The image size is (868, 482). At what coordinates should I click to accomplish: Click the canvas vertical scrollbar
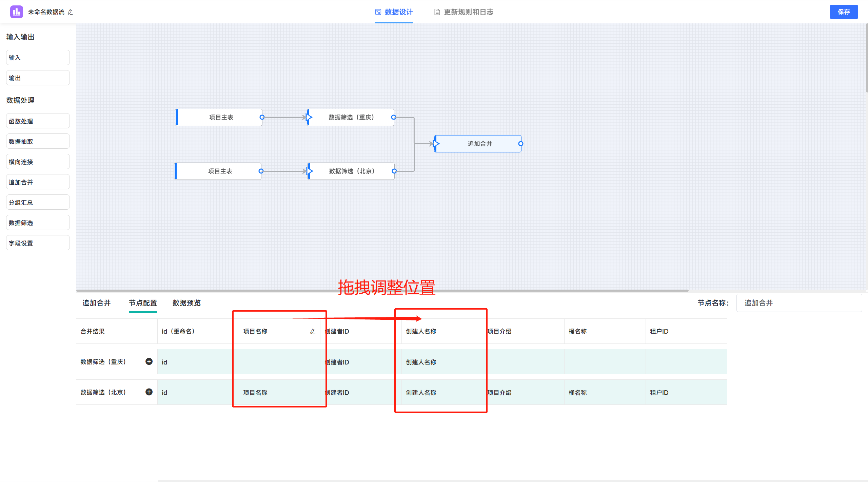point(867,58)
